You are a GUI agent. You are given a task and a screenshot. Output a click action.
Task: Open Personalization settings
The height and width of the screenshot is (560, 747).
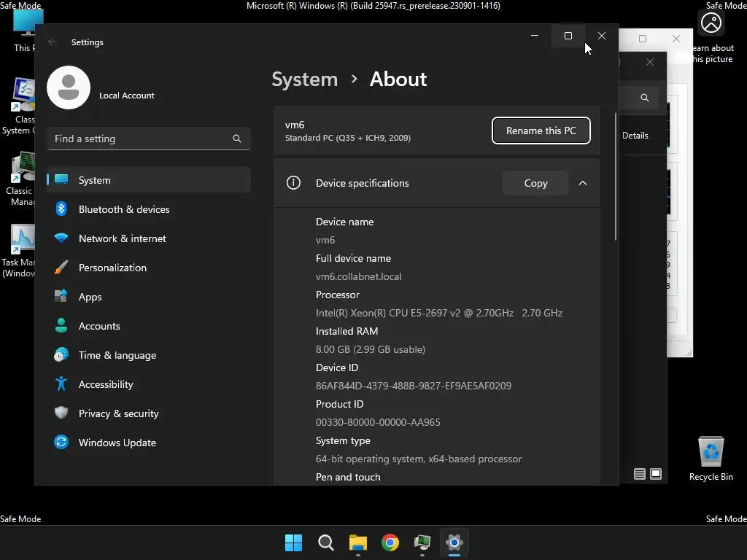click(149, 268)
